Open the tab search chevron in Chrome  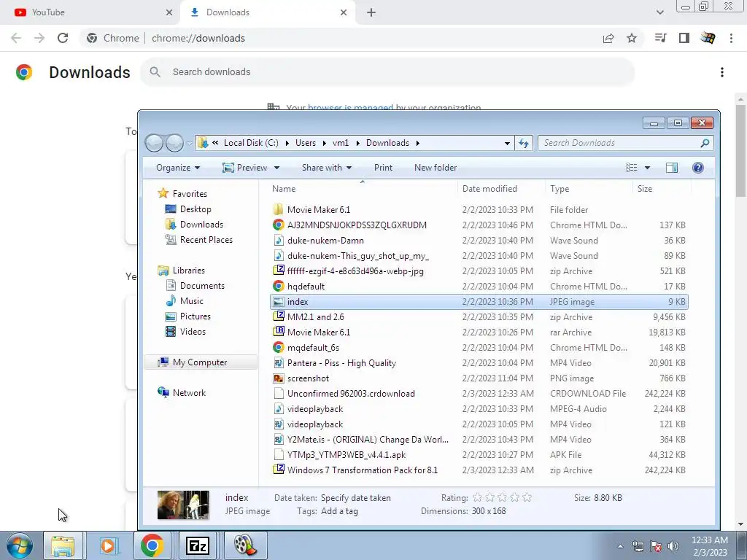click(x=659, y=12)
